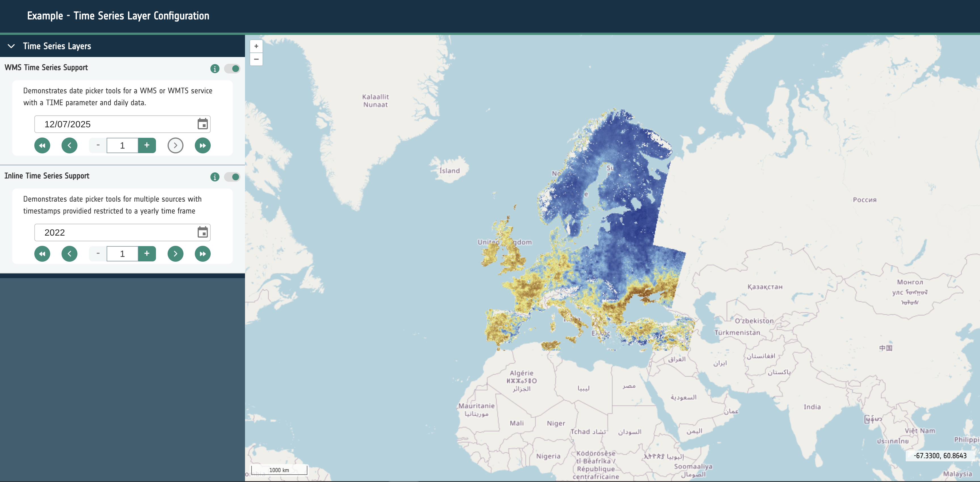Toggle Inline Time Series Support layer off
The width and height of the screenshot is (980, 482).
click(x=232, y=177)
